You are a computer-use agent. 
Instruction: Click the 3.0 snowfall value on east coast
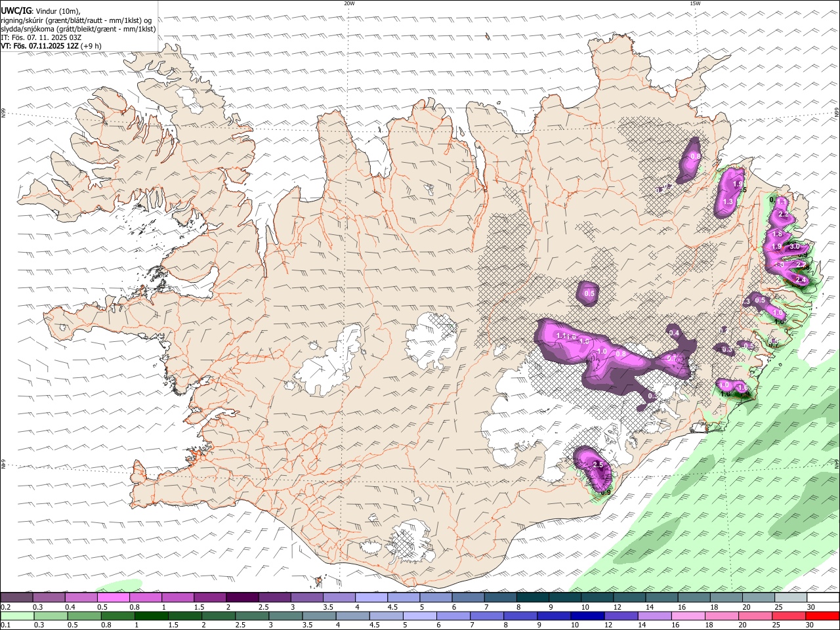pos(795,246)
